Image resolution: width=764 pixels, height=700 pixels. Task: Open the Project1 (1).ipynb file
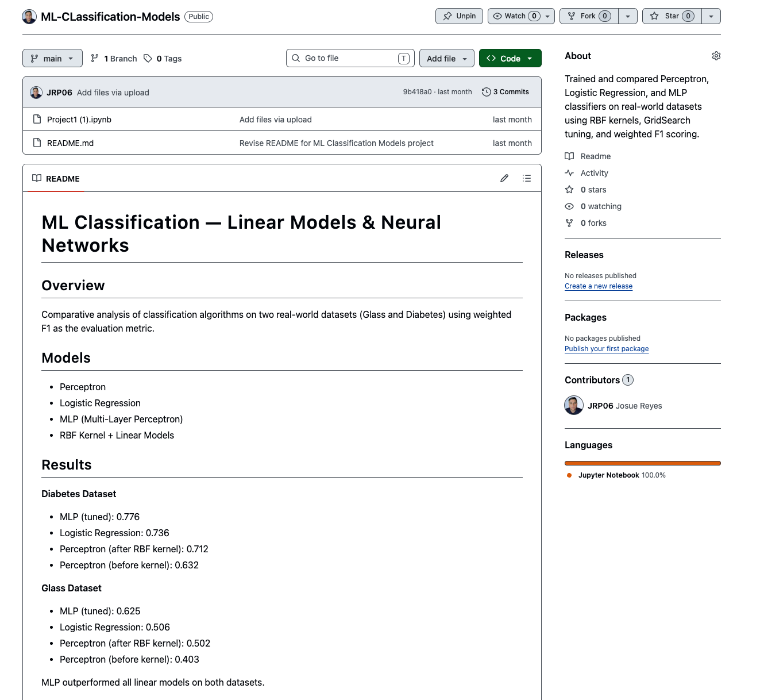point(78,120)
